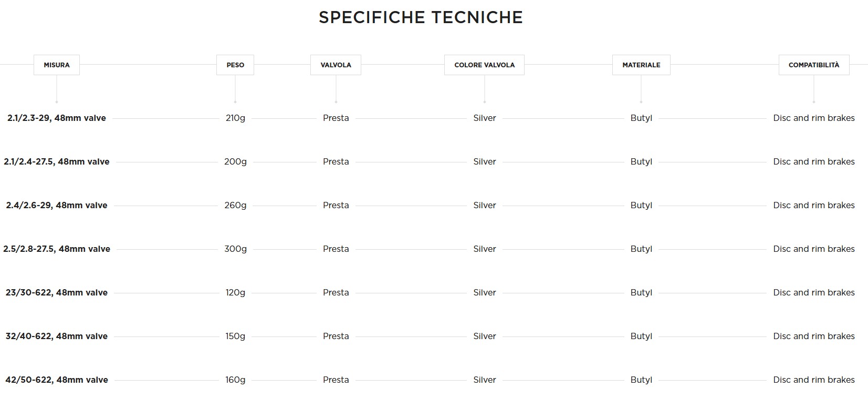Select the 120g weight value

tap(235, 293)
